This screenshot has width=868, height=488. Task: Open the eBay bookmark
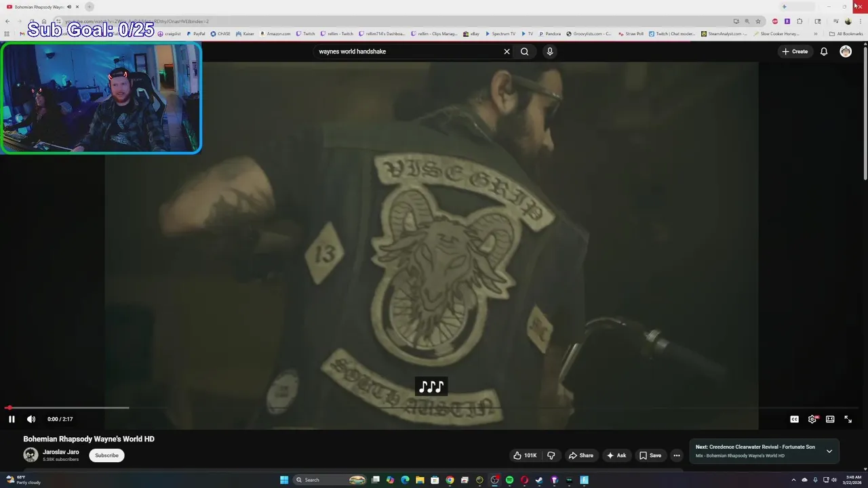click(471, 33)
